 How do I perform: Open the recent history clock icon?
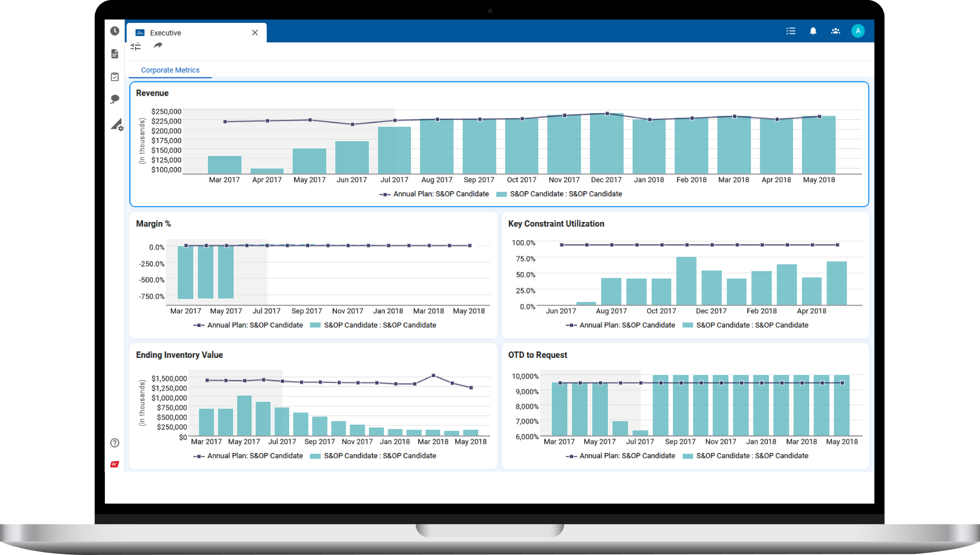click(x=115, y=31)
